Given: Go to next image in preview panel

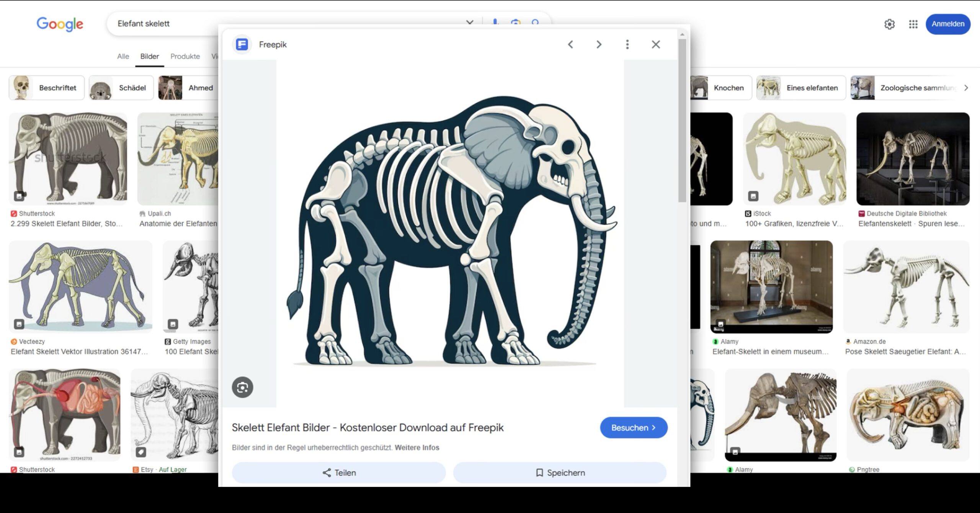Looking at the screenshot, I should pos(599,44).
